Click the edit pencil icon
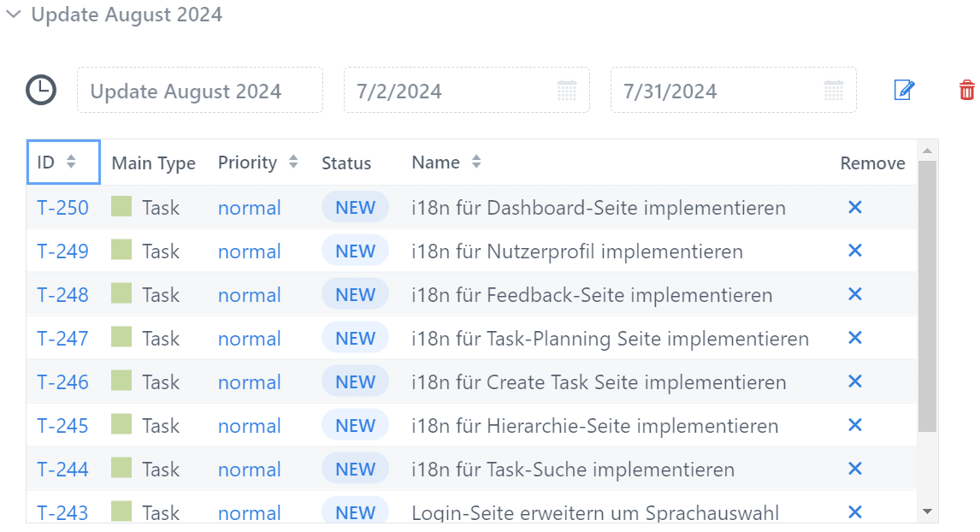 click(x=905, y=90)
